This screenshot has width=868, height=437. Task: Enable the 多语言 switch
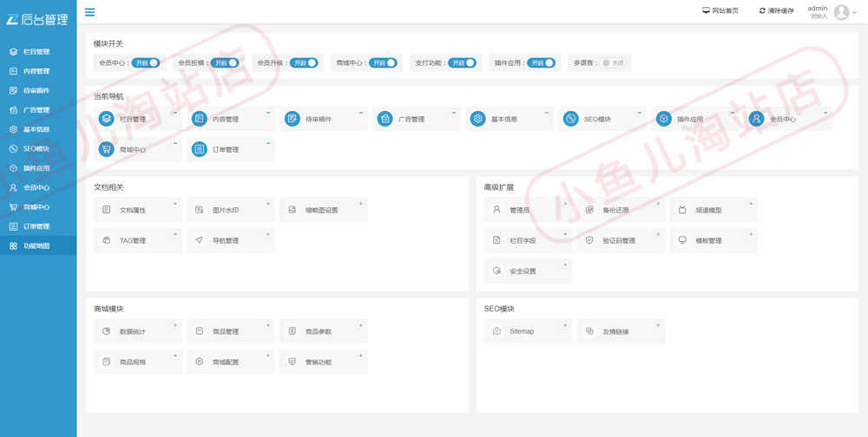(614, 62)
